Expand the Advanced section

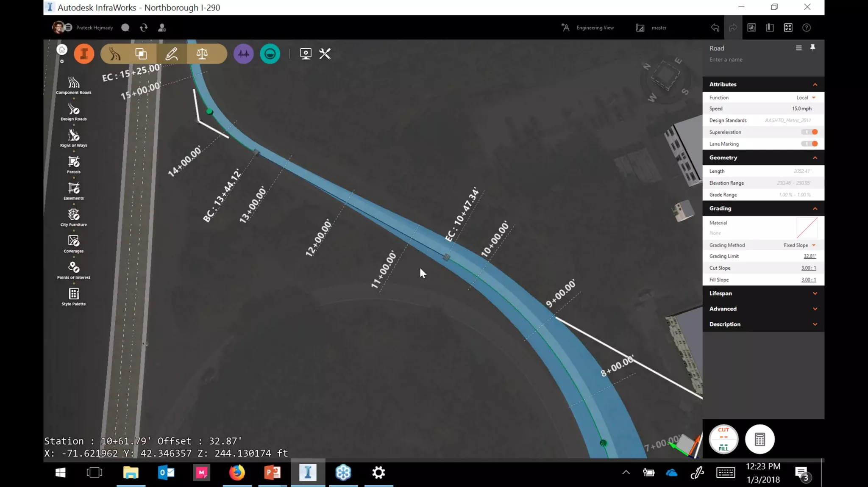[x=815, y=309]
